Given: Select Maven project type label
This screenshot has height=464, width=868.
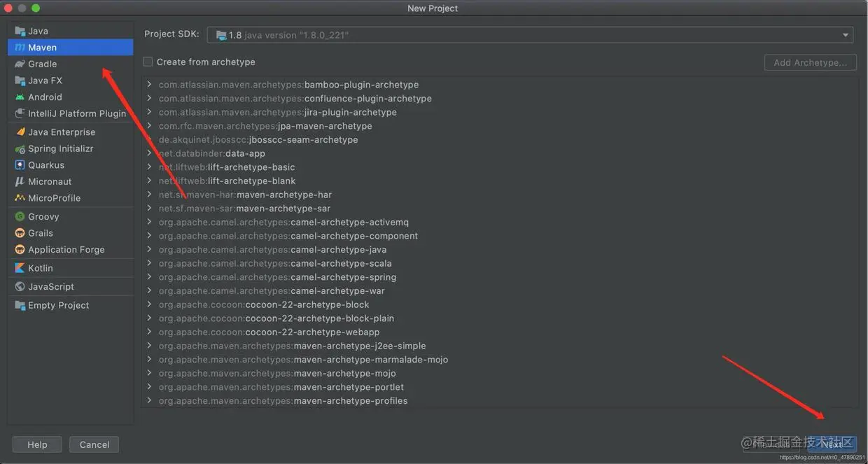Looking at the screenshot, I should (43, 48).
